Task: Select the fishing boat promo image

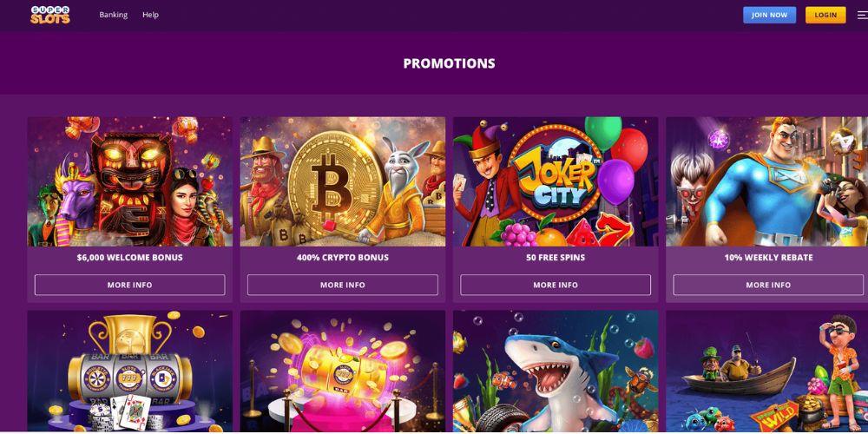Action: [x=766, y=371]
